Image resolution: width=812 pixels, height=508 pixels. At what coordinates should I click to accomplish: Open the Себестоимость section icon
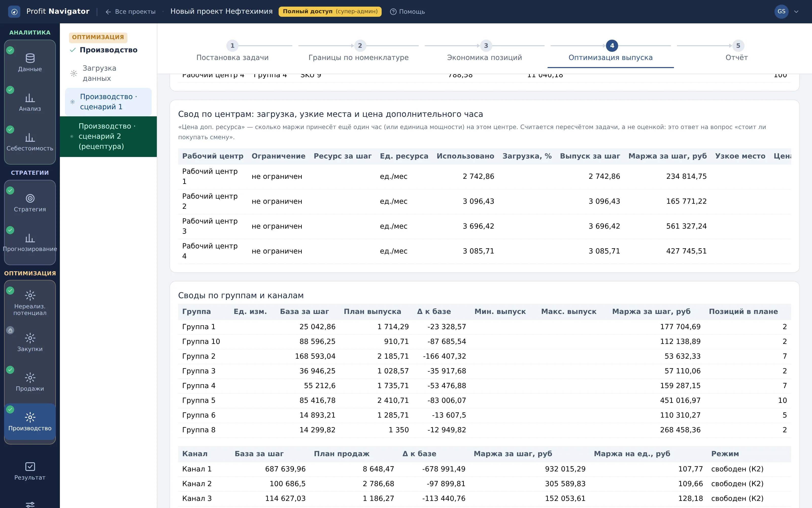(x=30, y=137)
